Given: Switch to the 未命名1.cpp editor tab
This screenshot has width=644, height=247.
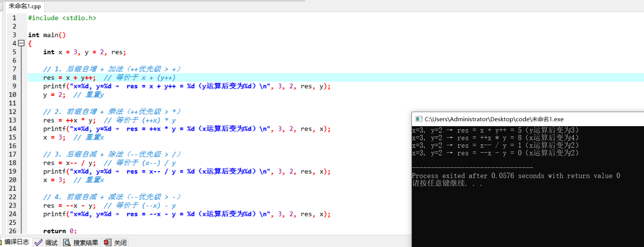Looking at the screenshot, I should point(25,6).
